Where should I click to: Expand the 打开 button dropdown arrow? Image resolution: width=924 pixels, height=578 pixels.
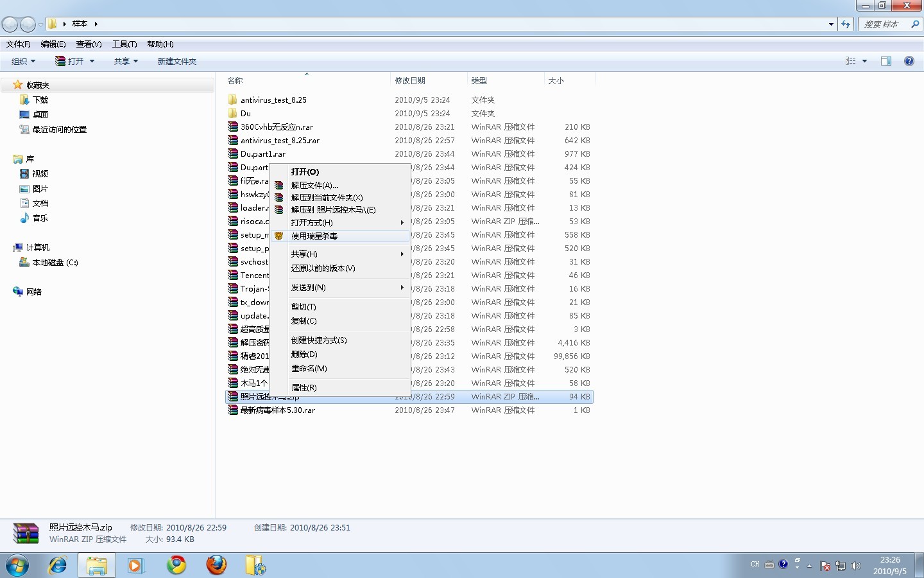point(92,61)
